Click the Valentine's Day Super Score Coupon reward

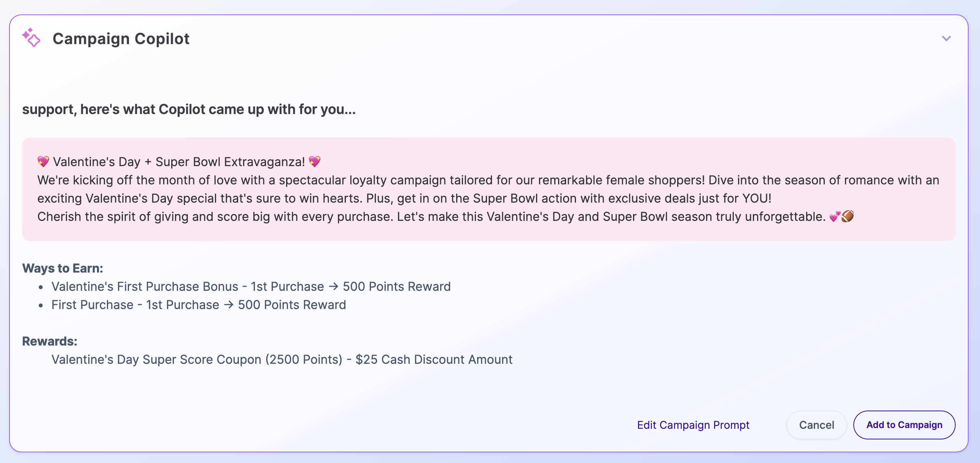pyautogui.click(x=282, y=359)
